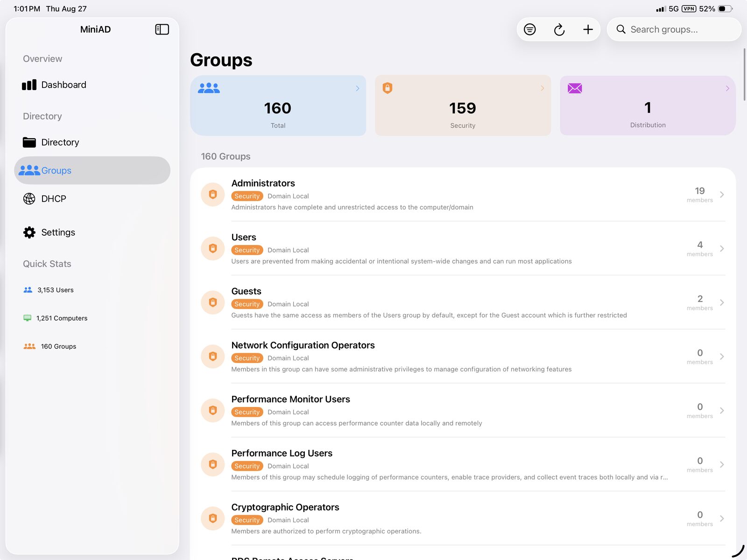Click the vertical scrollbar on the right
The image size is (747, 560).
(744, 74)
